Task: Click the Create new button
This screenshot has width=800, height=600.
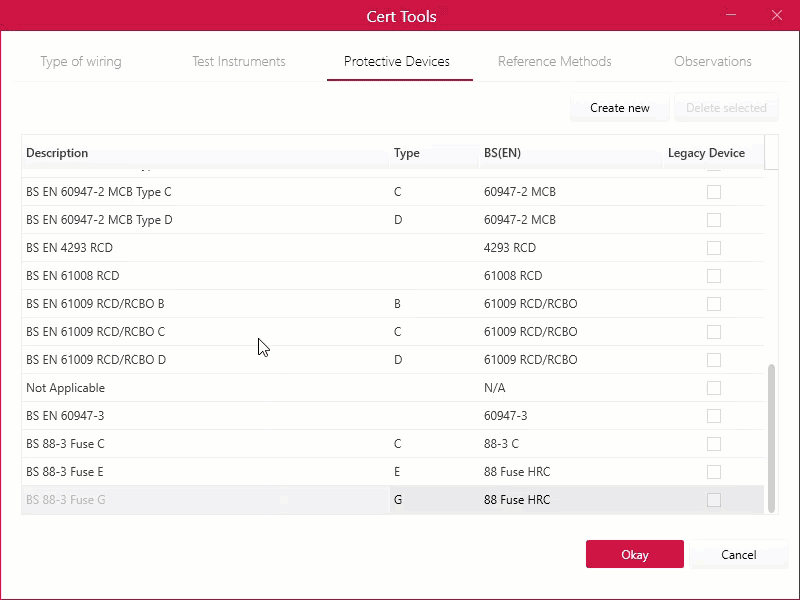Action: coord(619,108)
